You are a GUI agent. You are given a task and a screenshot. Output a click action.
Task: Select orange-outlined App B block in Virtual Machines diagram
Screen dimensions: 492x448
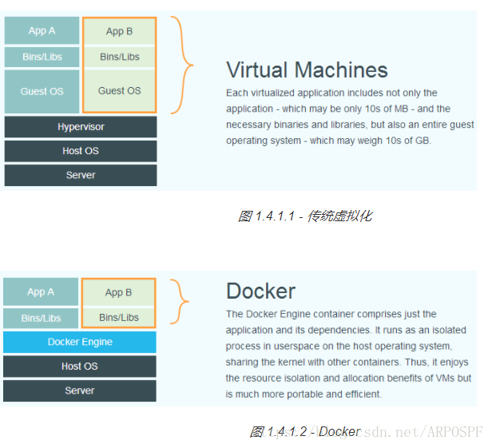pyautogui.click(x=119, y=31)
